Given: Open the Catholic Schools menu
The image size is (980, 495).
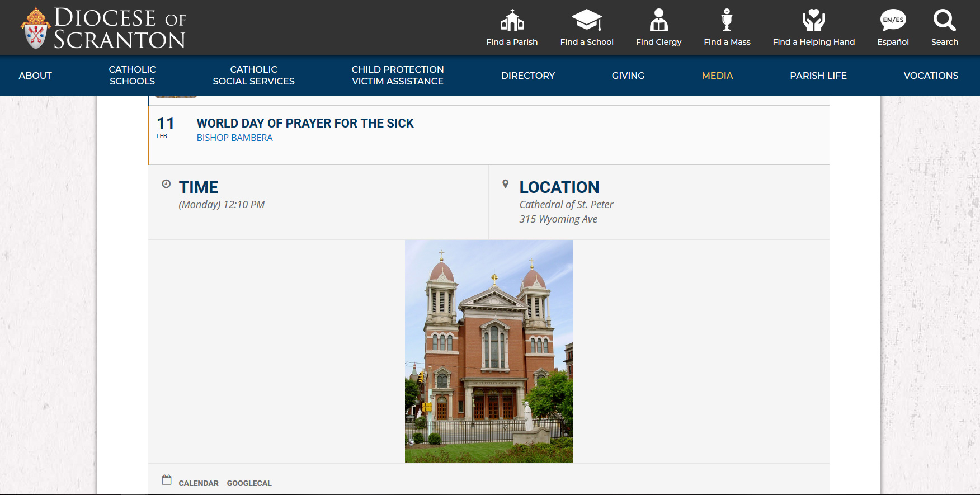Looking at the screenshot, I should pos(132,76).
